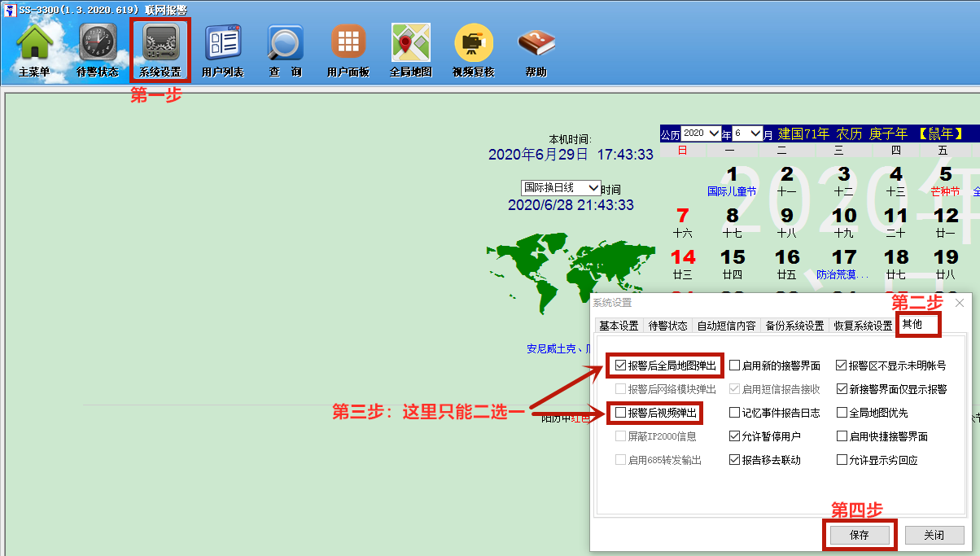Uncheck 报警后全局地图弹出 checkbox

click(621, 366)
